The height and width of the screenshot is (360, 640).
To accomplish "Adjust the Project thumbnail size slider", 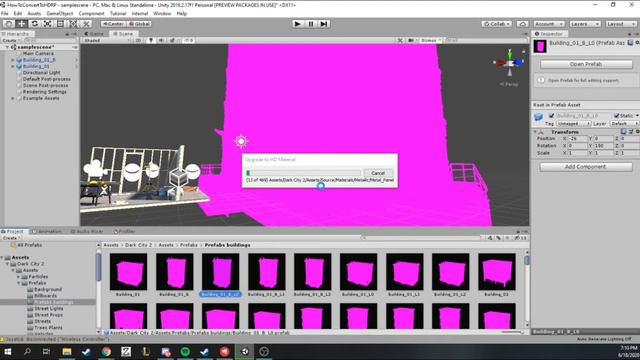I will (x=512, y=332).
